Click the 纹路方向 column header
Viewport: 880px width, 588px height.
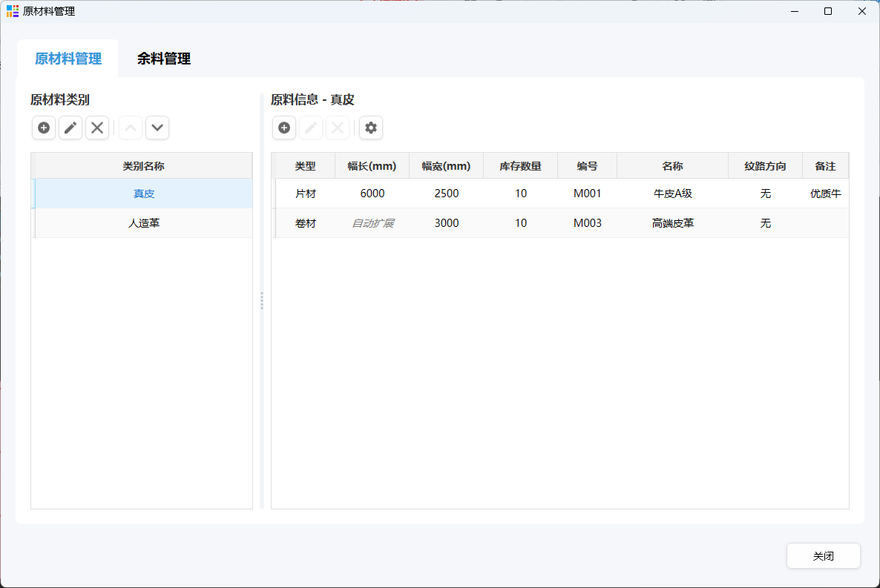pyautogui.click(x=765, y=165)
